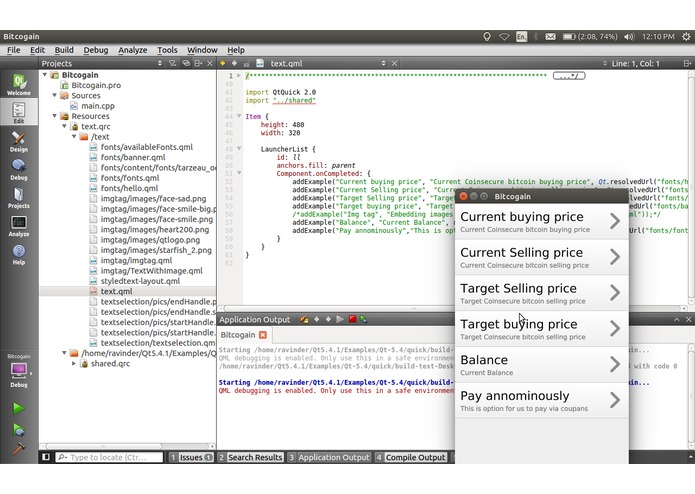The width and height of the screenshot is (695, 494).
Task: Toggle synchronize with editor link icon
Action: click(186, 63)
